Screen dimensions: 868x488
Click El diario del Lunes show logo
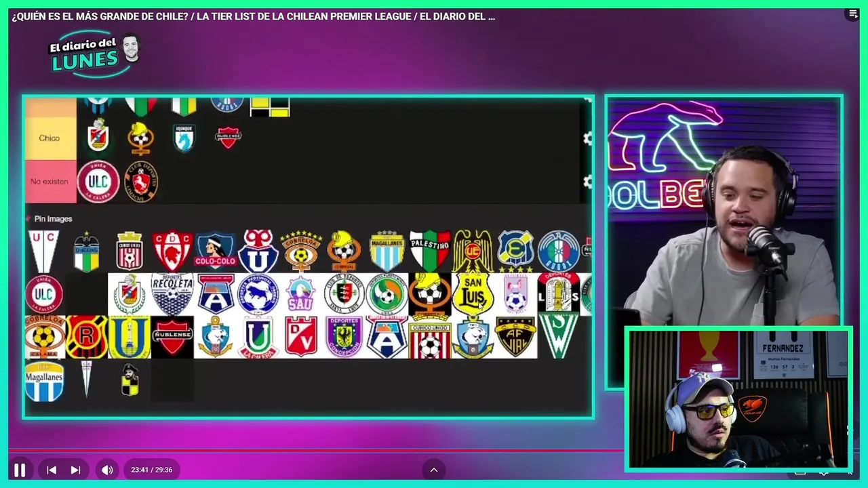click(94, 54)
